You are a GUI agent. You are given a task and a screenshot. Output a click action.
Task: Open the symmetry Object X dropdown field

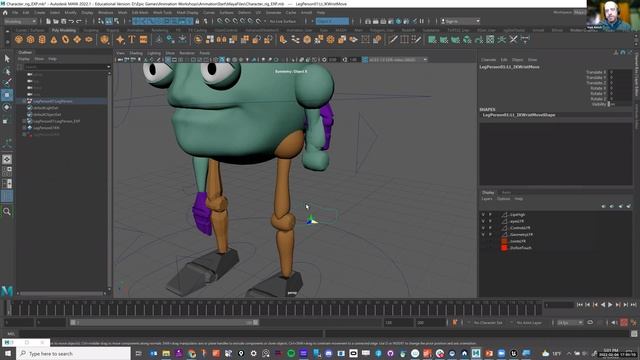point(332,21)
